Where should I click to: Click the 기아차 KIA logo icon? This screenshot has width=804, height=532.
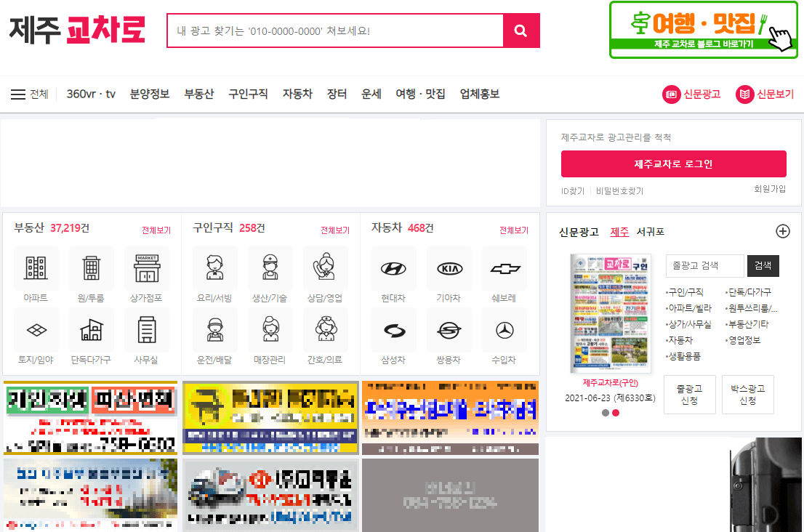pos(450,268)
